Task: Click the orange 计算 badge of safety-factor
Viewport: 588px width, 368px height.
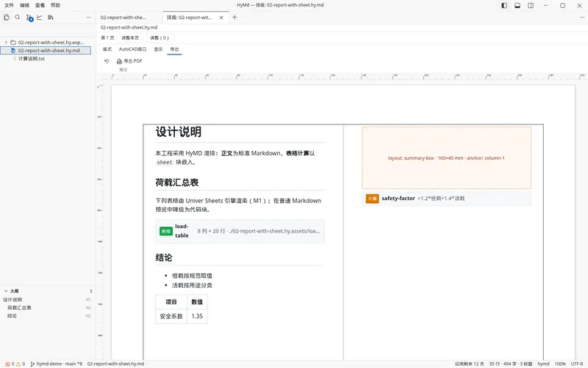Action: (x=373, y=199)
